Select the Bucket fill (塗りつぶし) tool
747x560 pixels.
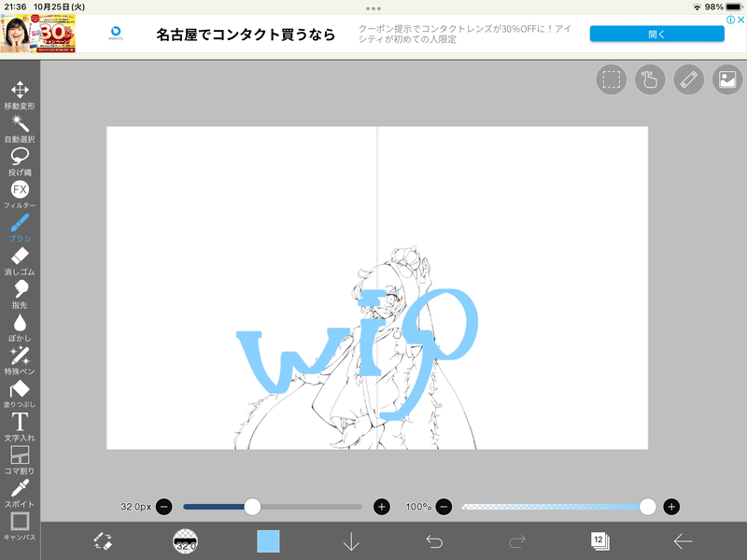coord(20,394)
